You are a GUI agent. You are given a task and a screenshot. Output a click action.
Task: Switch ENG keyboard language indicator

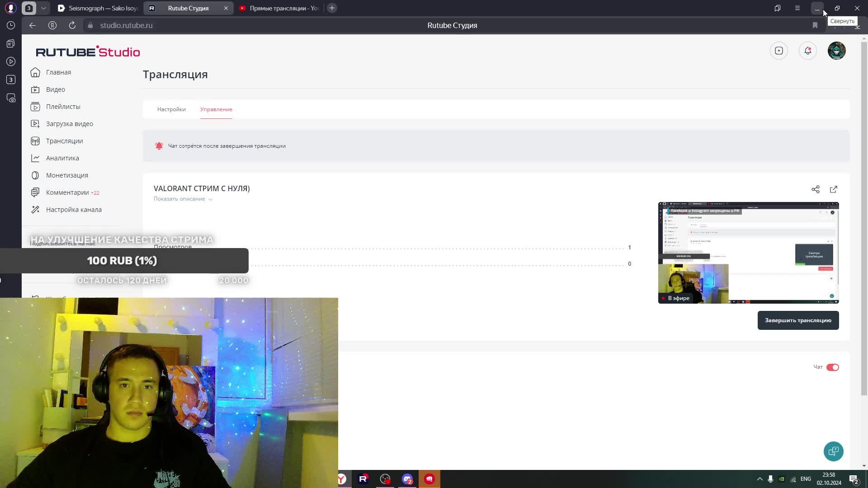pyautogui.click(x=806, y=479)
